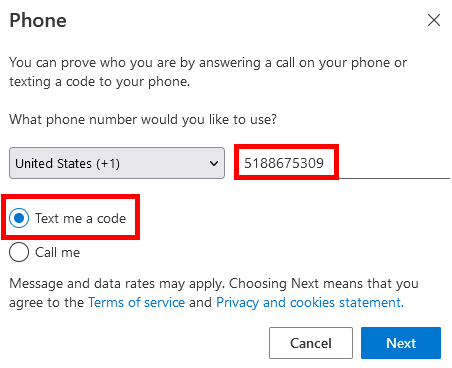Viewport: 452px width, 368px height.
Task: Open the Privacy and cookies statement link
Action: click(310, 302)
